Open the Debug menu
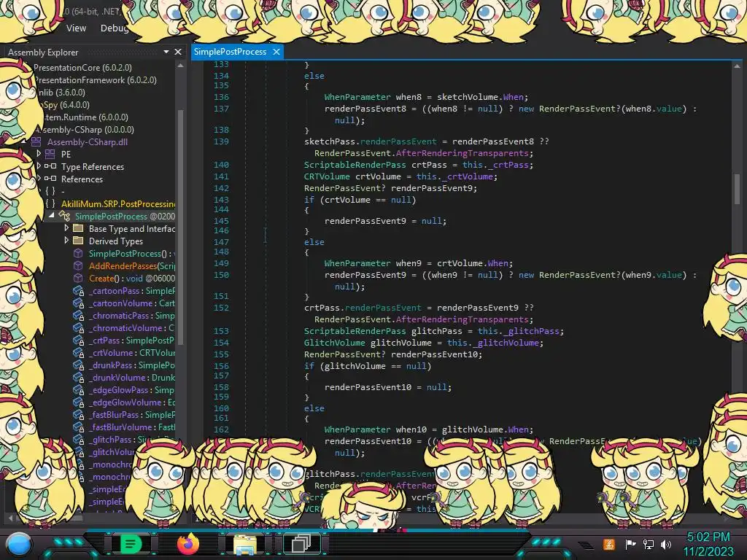Image resolution: width=747 pixels, height=560 pixels. (115, 28)
